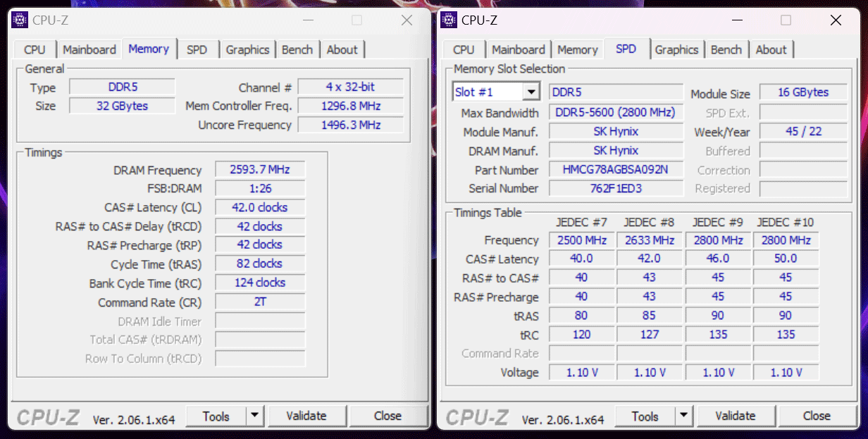Close right CPU-Z window via title bar X

click(x=836, y=20)
